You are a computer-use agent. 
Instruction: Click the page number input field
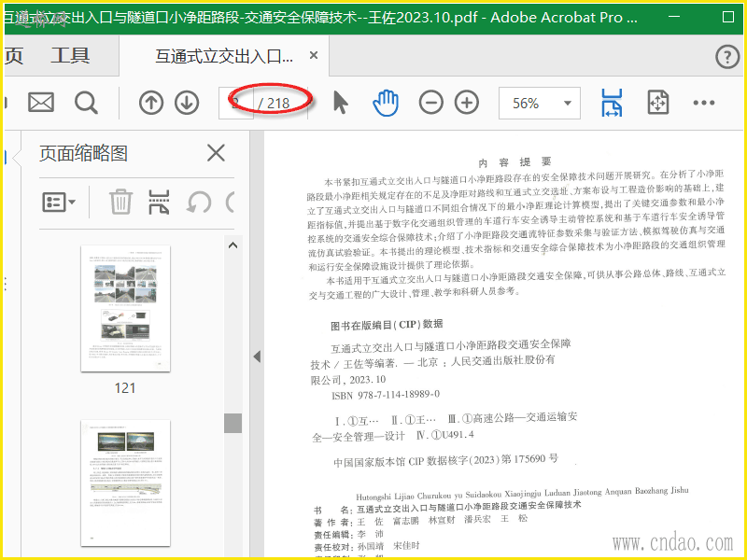[236, 103]
